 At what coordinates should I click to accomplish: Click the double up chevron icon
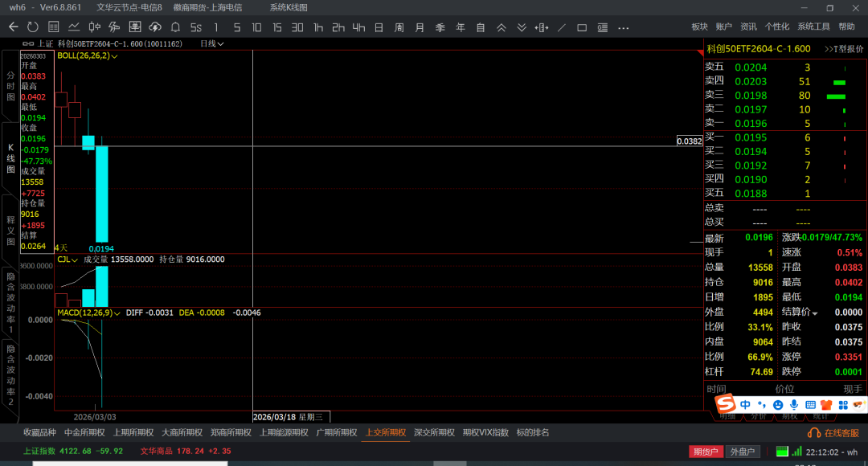(x=501, y=27)
